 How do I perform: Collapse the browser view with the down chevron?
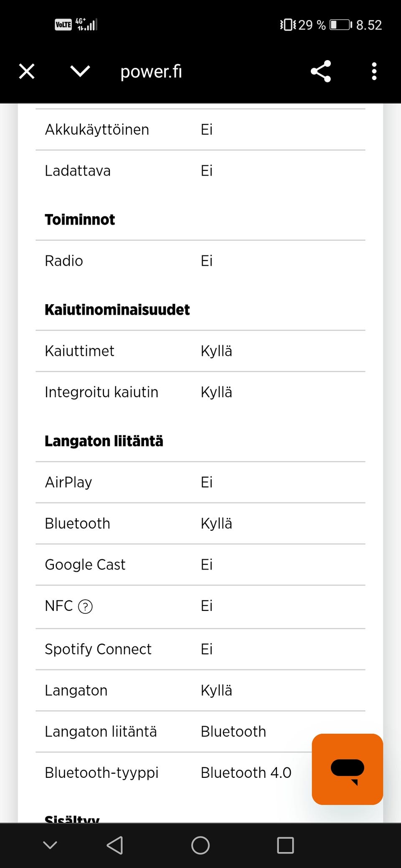(79, 71)
